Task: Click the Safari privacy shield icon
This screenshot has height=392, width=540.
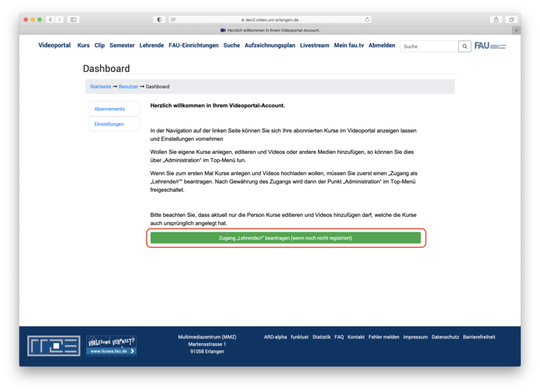Action: 159,19
